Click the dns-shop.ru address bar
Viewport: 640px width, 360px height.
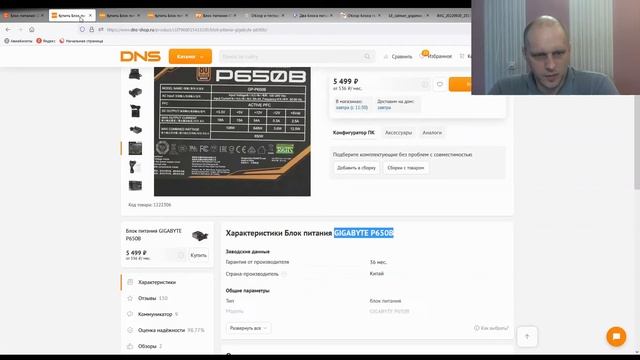pyautogui.click(x=187, y=29)
